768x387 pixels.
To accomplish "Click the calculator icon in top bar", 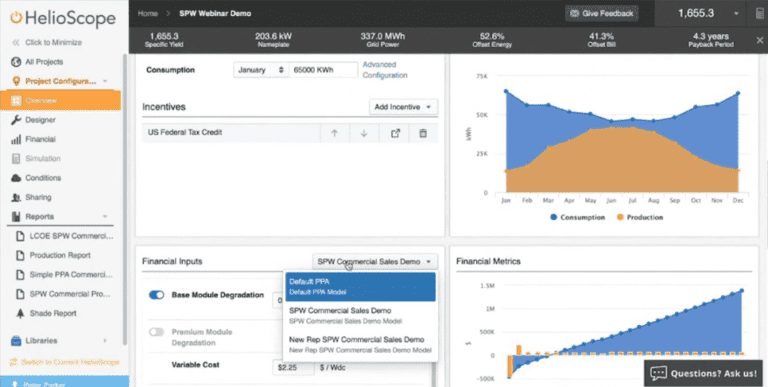I will point(760,13).
